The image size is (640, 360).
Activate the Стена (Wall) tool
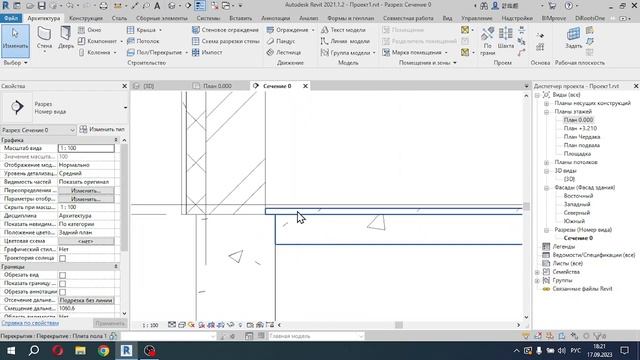[x=44, y=40]
